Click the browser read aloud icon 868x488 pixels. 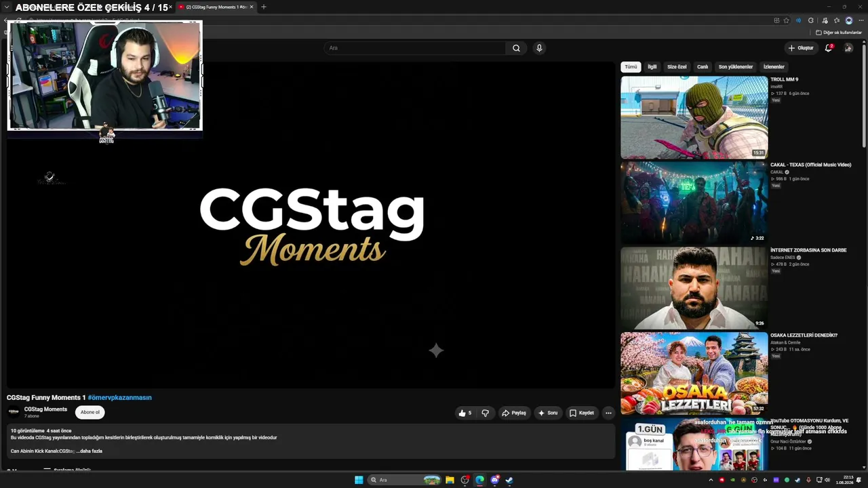pyautogui.click(x=798, y=20)
